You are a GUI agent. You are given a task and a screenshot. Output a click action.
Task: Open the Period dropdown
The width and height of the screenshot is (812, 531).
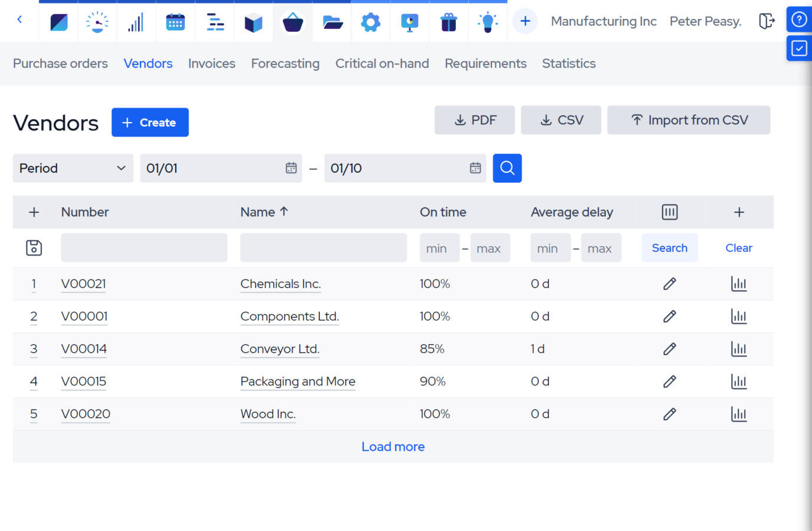click(73, 168)
